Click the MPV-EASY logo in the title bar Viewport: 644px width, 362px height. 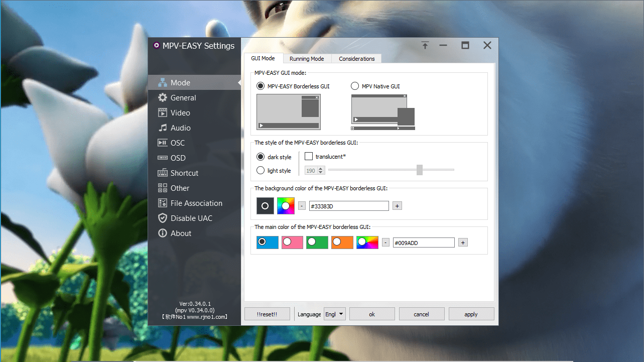click(x=156, y=46)
